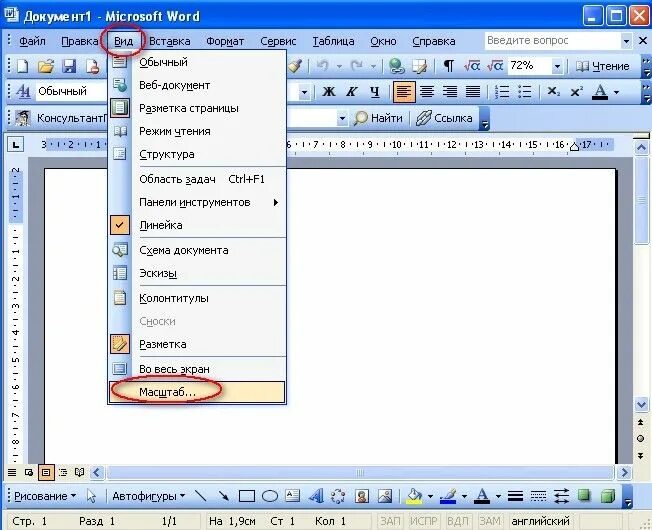Open the Автофигуры dropdown
Screen dimensions: 652x530
[149, 496]
